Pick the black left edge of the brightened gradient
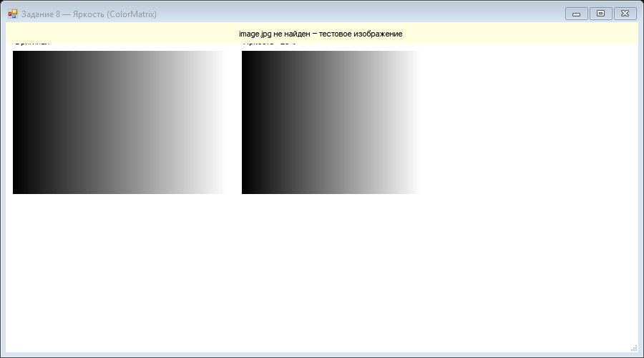 [x=245, y=122]
